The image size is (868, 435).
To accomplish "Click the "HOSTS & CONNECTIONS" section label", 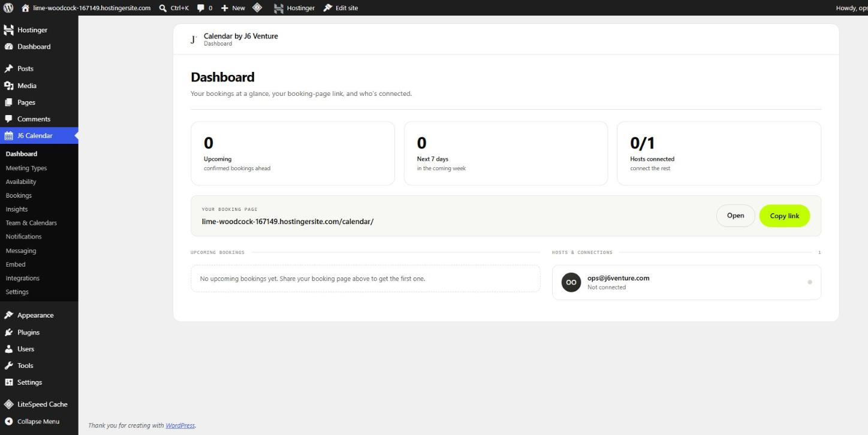I will click(582, 252).
